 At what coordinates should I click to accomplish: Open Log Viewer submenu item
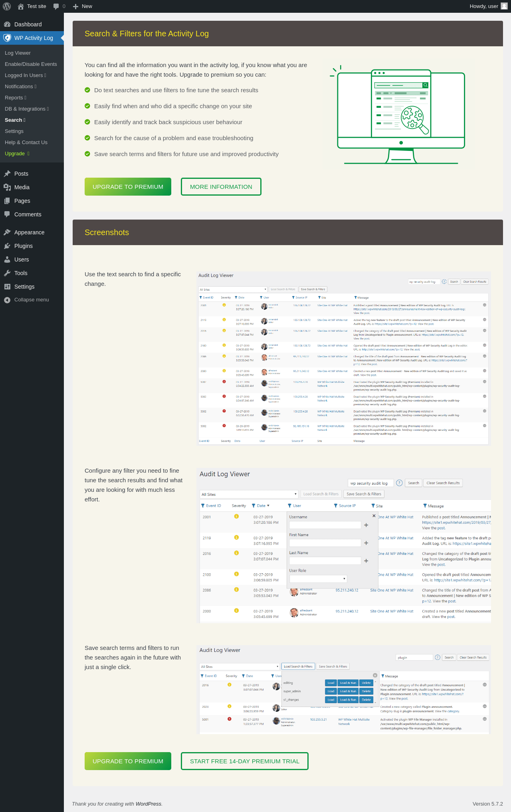pyautogui.click(x=18, y=53)
